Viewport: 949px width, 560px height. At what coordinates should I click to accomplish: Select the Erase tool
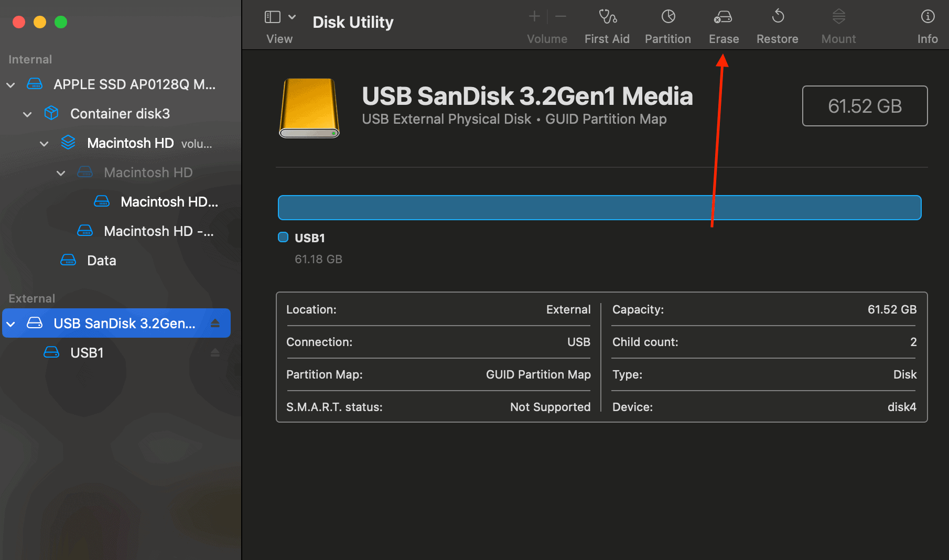(723, 24)
